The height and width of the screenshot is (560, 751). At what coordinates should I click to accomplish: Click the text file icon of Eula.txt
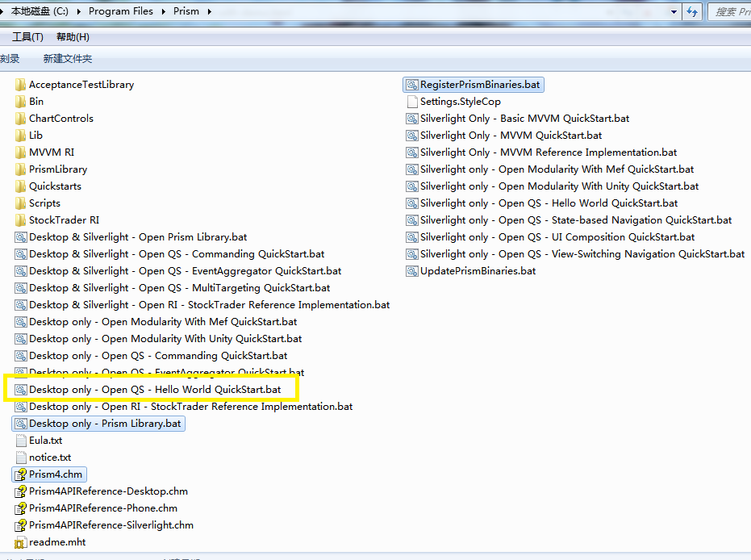pos(21,441)
